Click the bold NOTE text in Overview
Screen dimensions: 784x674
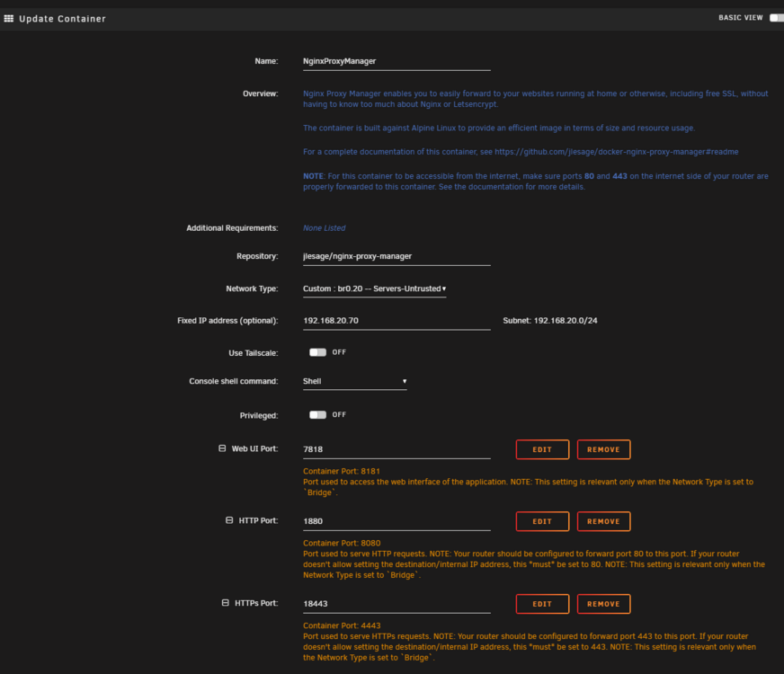click(313, 176)
